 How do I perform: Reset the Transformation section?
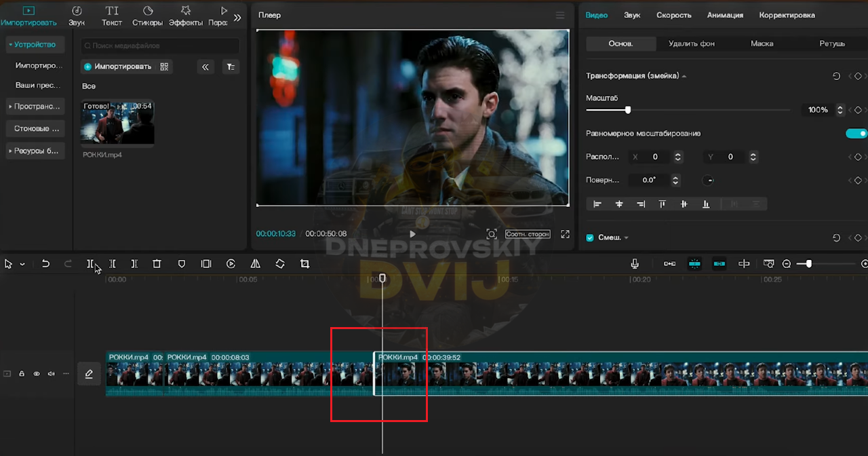(x=836, y=76)
